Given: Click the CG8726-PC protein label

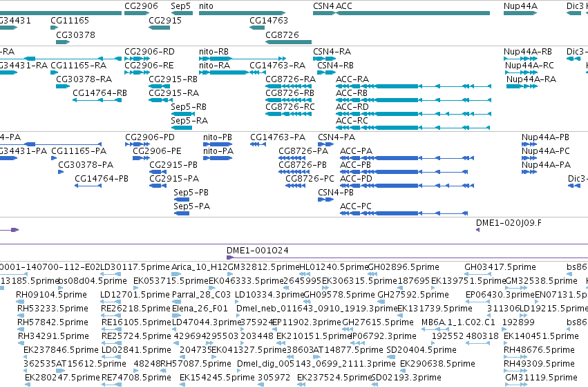Looking at the screenshot, I should click(x=310, y=179).
